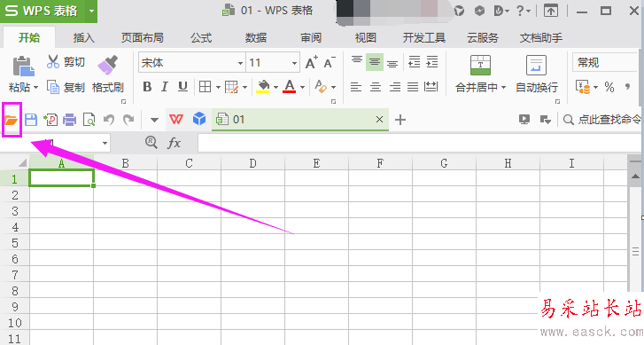Close the 01 document tab
Viewport: 644px width, 345px height.
coord(379,119)
